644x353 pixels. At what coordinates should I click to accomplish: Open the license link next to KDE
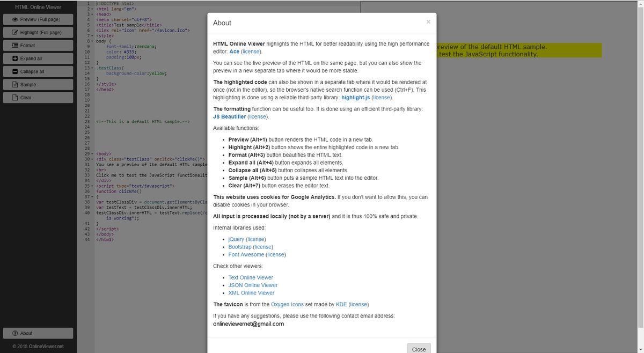(x=358, y=304)
